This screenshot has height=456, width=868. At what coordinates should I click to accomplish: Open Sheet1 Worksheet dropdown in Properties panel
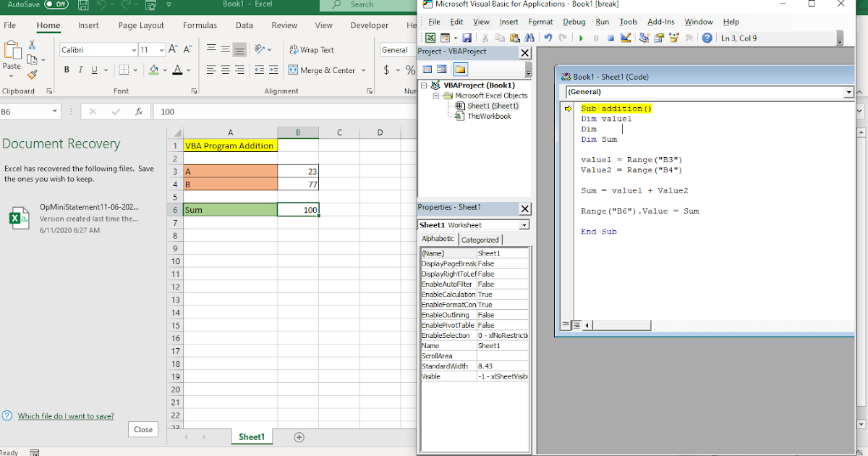[524, 225]
